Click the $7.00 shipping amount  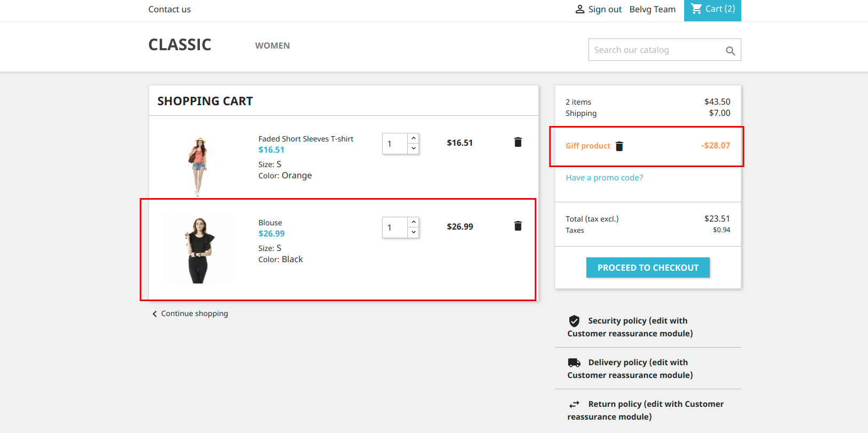(x=719, y=113)
